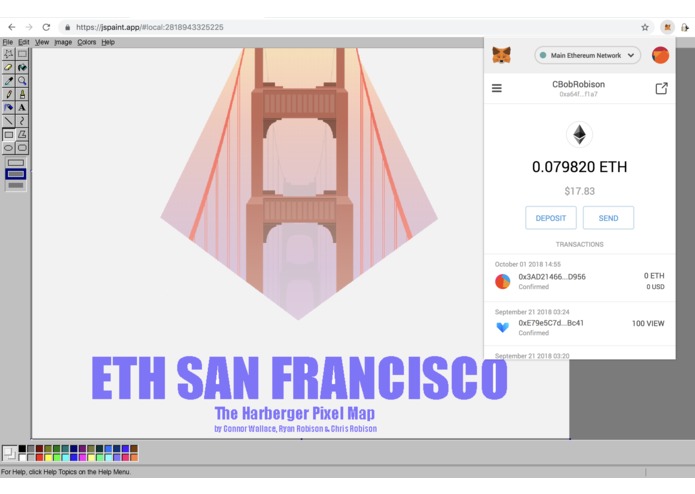Pick the Eraser tool
695x494 pixels.
click(x=8, y=67)
